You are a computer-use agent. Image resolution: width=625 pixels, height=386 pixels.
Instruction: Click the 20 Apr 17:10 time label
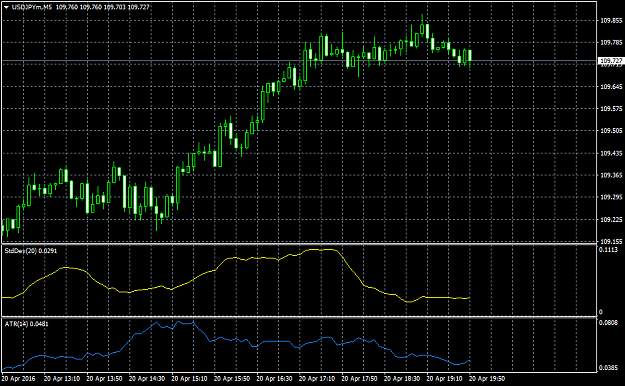[x=318, y=378]
